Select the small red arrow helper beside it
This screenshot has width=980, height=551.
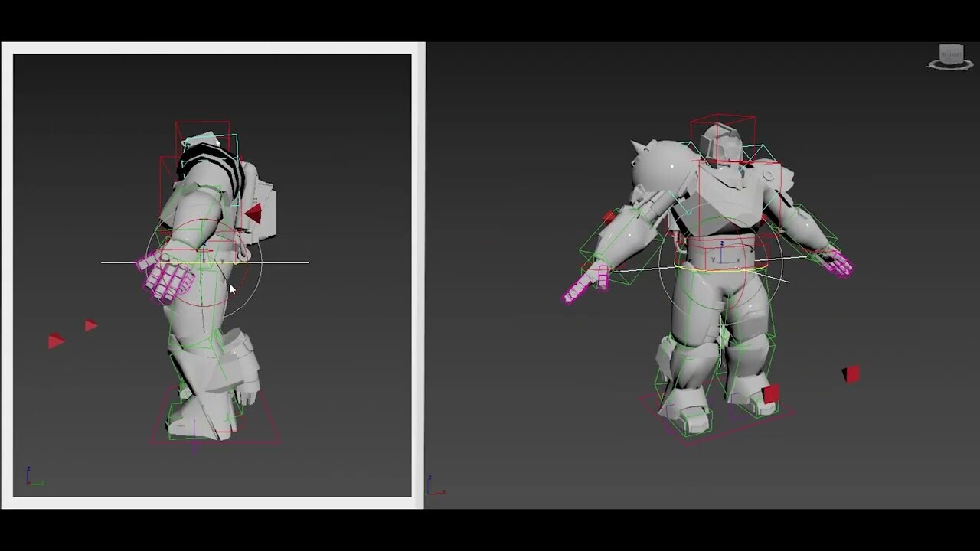tap(90, 324)
